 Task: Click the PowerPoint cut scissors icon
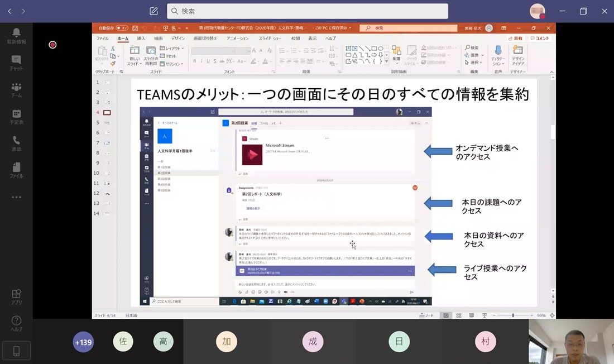coord(113,49)
